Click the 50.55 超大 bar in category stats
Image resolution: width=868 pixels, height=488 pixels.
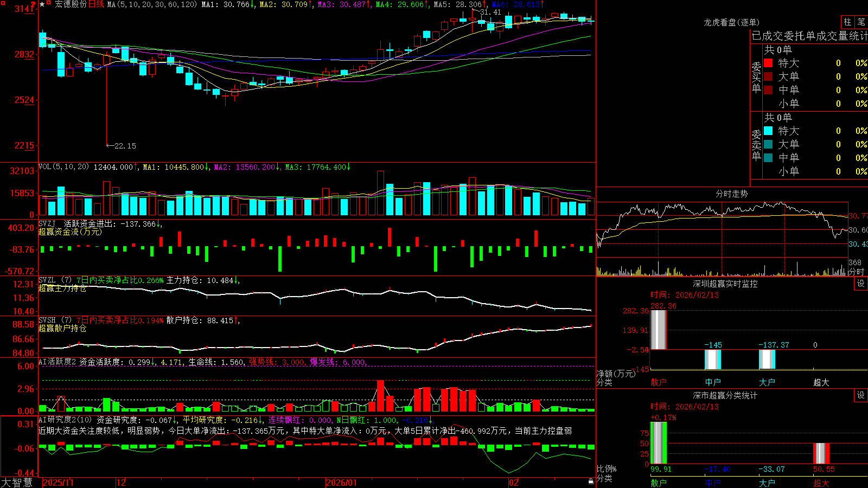(x=821, y=453)
